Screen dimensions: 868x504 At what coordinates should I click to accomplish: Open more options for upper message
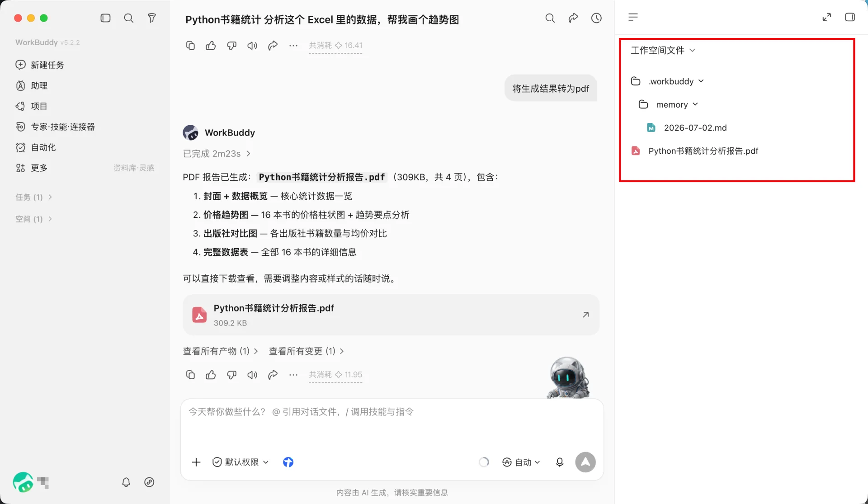(x=293, y=46)
